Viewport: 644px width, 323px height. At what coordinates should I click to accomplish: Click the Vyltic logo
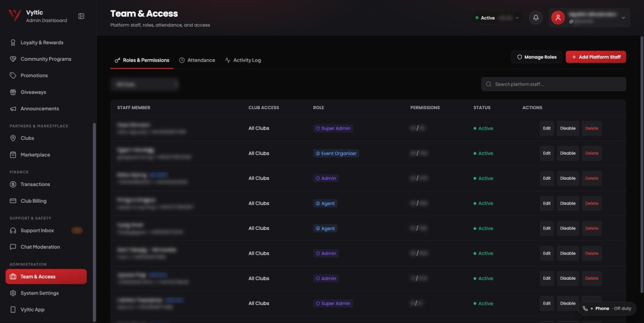coord(15,16)
